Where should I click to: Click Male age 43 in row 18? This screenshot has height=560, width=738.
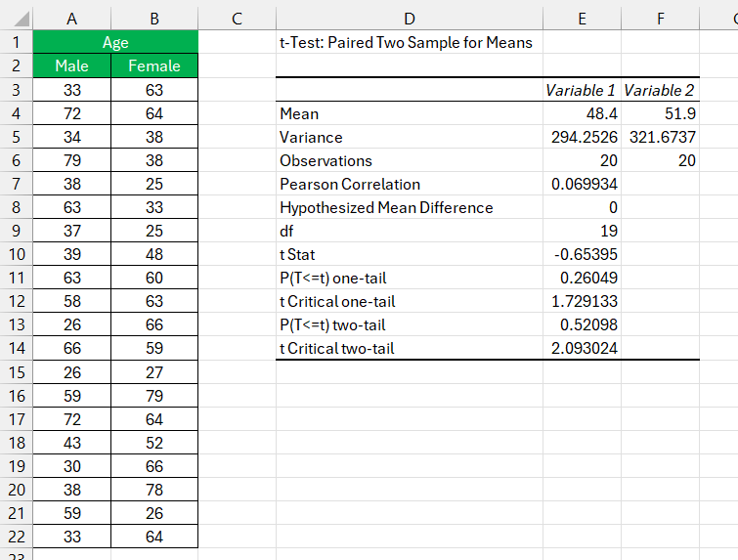[x=71, y=443]
